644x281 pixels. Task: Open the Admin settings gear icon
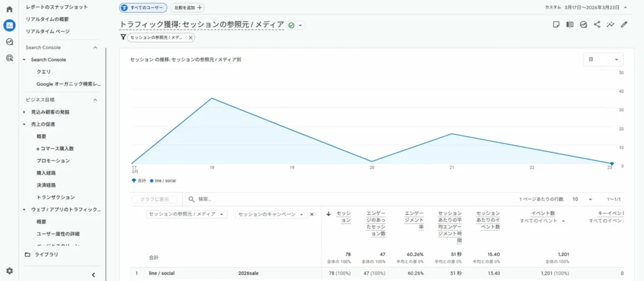(x=9, y=270)
